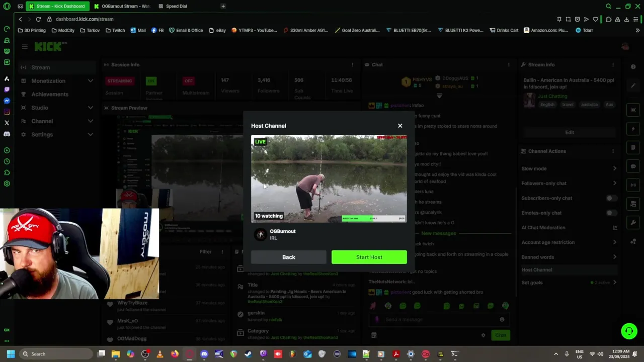Open the Channel Actions options menu
The image size is (644, 362).
point(613,151)
